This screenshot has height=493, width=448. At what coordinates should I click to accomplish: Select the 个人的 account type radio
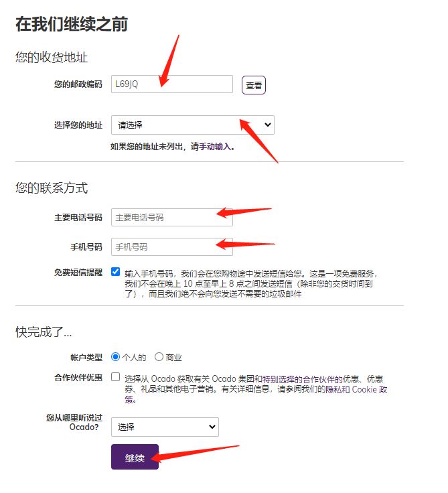point(115,356)
